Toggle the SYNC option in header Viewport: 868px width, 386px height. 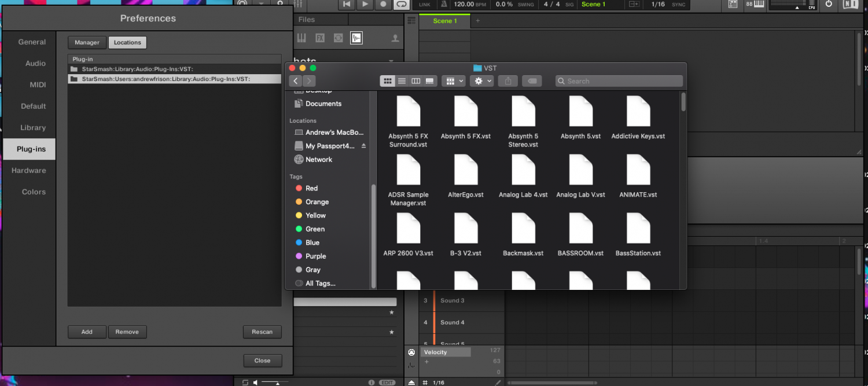coord(679,5)
